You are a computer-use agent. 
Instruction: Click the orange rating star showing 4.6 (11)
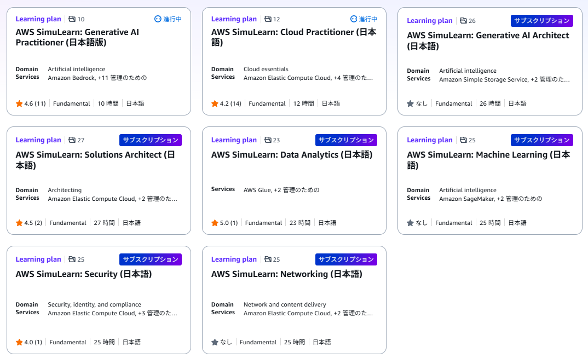[x=19, y=103]
